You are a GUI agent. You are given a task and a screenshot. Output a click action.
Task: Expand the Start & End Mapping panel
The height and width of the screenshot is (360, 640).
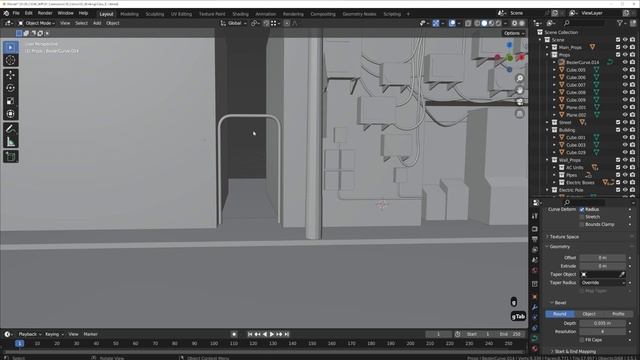coord(575,351)
